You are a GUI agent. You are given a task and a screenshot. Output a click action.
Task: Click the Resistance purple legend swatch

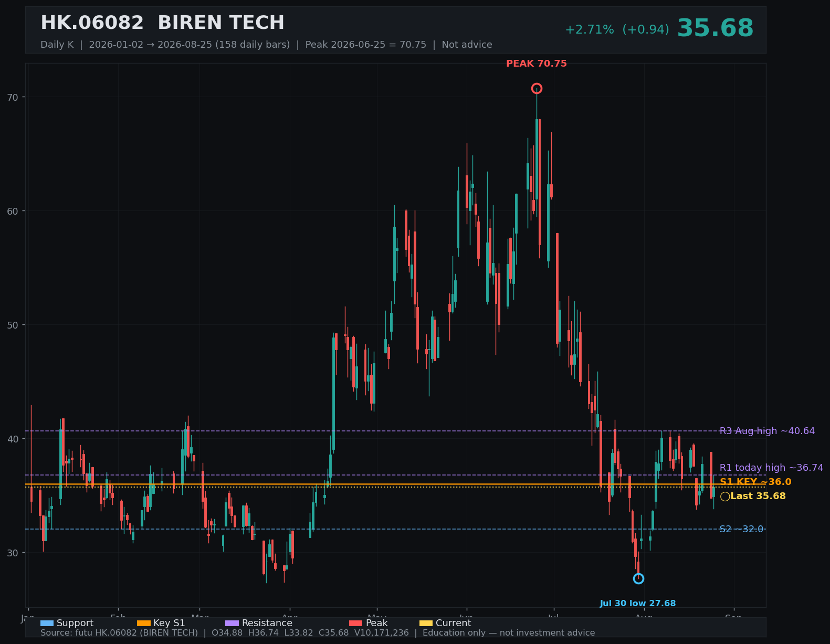[x=232, y=623]
